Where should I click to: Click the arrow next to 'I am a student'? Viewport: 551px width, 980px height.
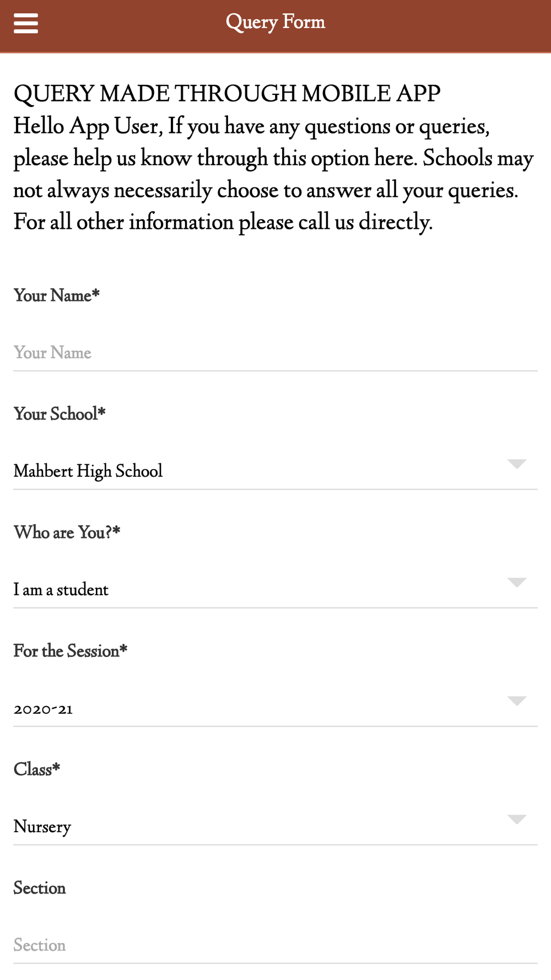click(x=516, y=583)
